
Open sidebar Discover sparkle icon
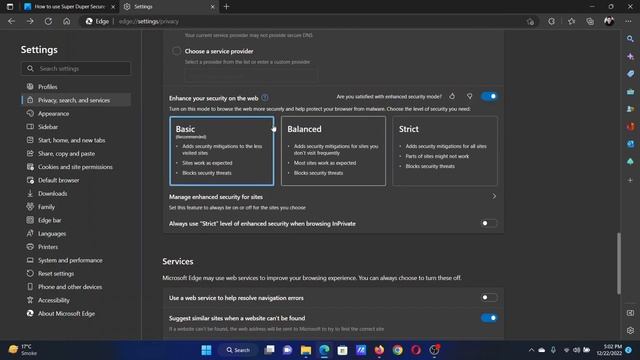click(x=630, y=56)
